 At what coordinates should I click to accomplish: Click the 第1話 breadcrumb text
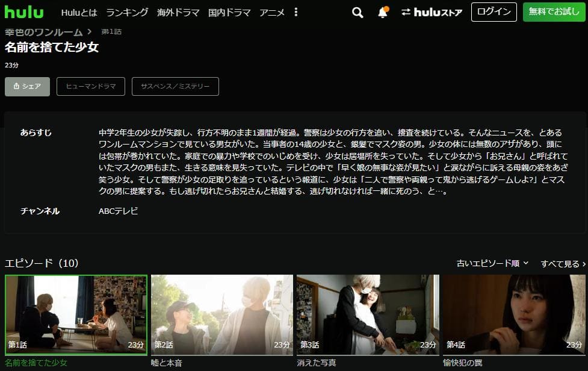111,32
